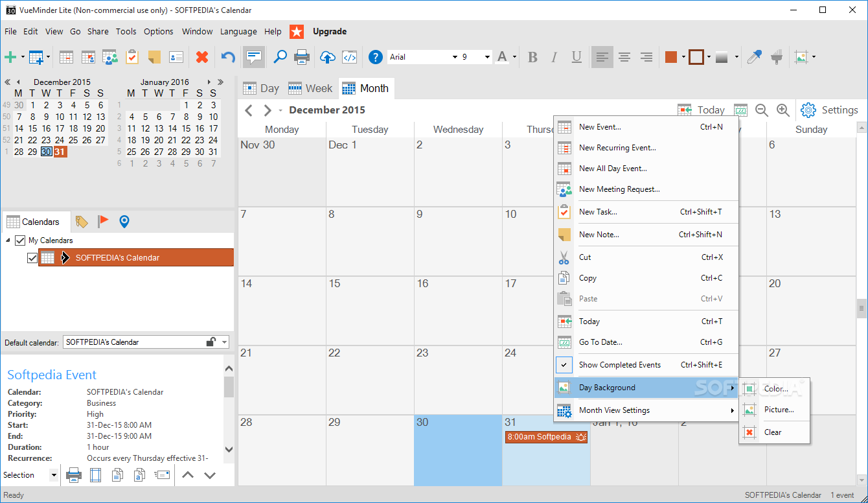This screenshot has height=503, width=868.
Task: Click the blue undo arrow icon
Action: (228, 57)
